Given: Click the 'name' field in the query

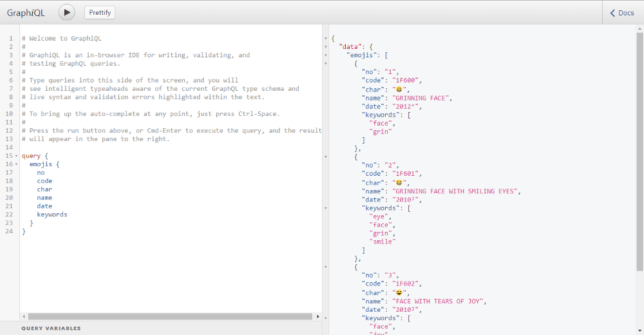Looking at the screenshot, I should 44,198.
